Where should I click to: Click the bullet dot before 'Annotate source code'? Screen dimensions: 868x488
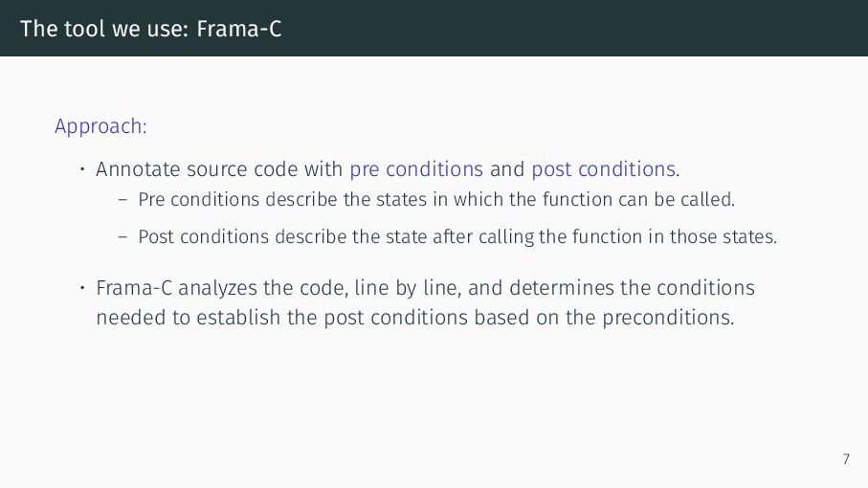[82, 168]
